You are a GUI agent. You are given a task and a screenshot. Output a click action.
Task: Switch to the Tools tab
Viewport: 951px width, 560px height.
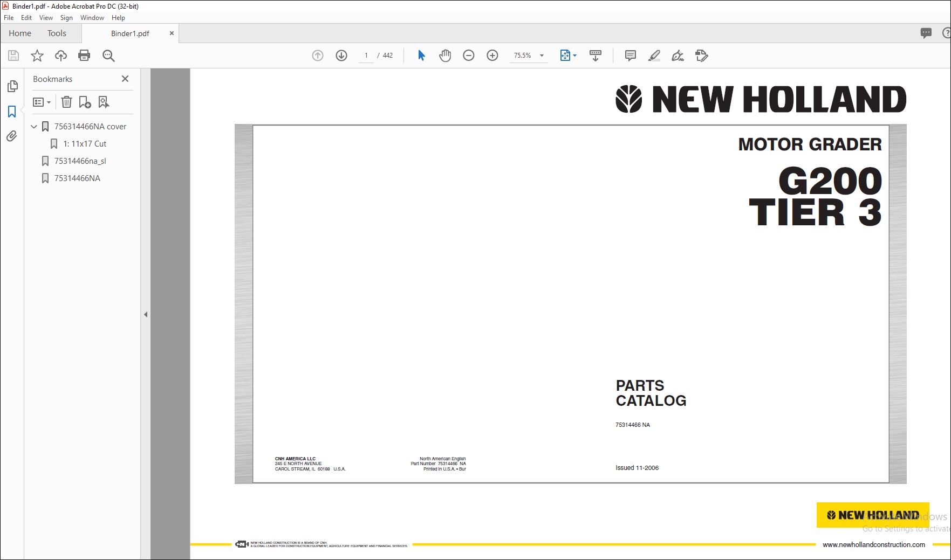tap(57, 33)
